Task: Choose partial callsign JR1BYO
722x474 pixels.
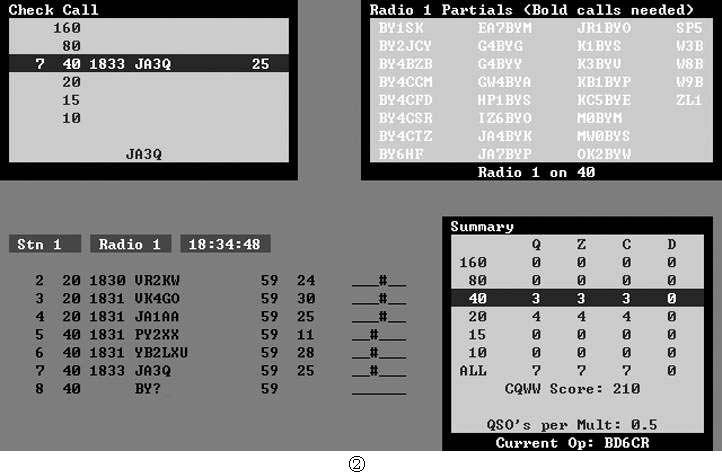Action: [x=603, y=28]
